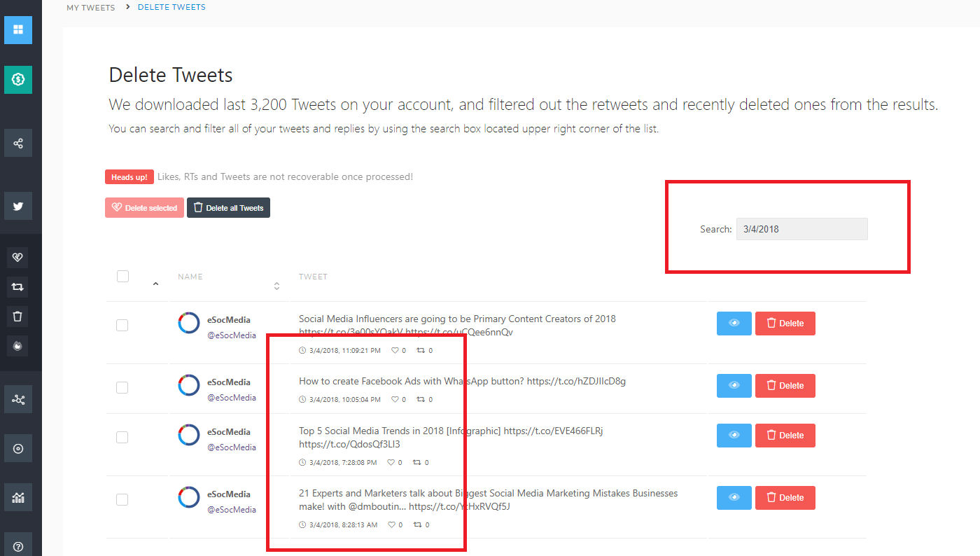This screenshot has height=556, width=980.
Task: Go to MY TWEETS breadcrumb
Action: pos(91,8)
